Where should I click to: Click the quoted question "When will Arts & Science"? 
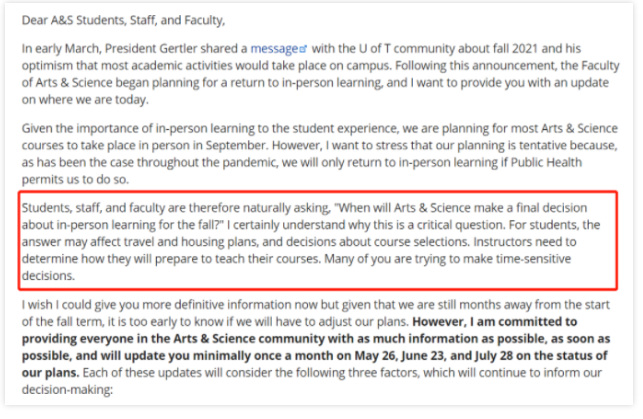402,208
